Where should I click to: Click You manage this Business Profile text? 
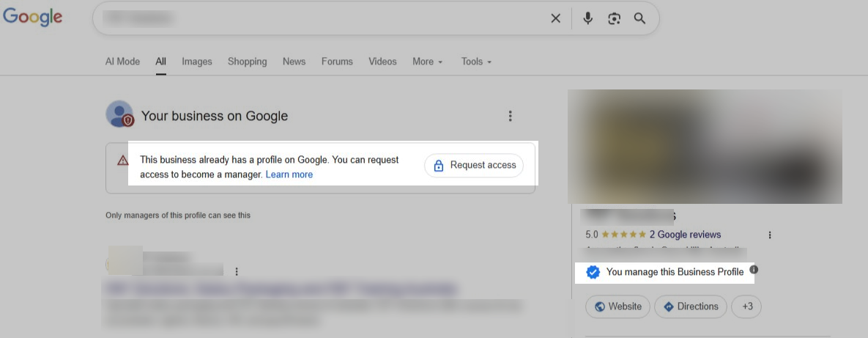675,272
